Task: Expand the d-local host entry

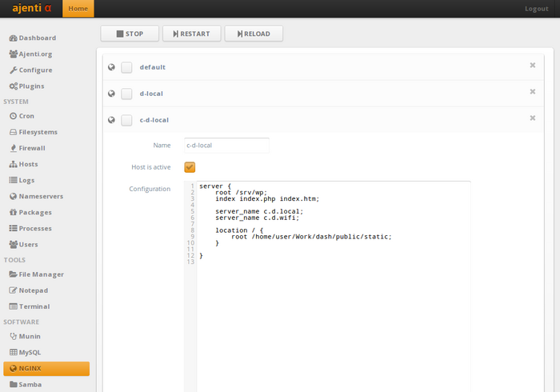Action: click(151, 94)
